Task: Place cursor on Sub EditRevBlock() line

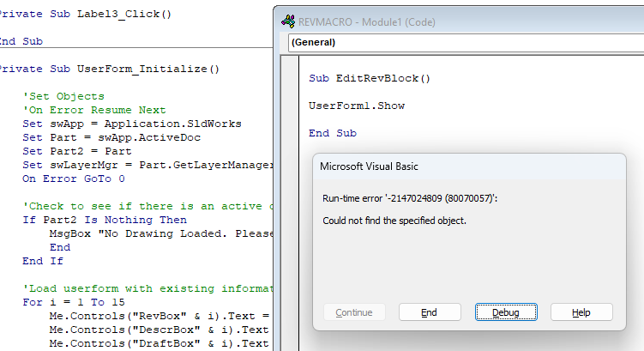Action: coord(370,78)
